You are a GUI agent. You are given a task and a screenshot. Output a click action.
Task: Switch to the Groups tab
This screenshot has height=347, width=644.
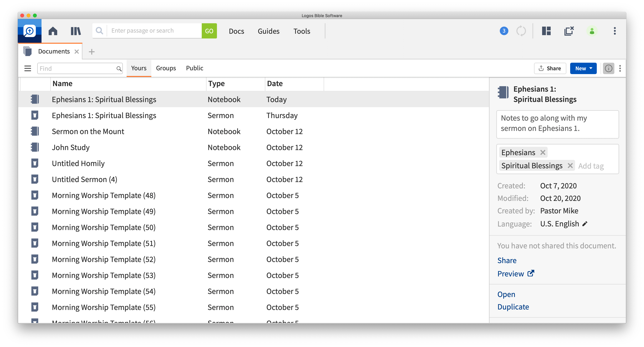[x=166, y=68]
